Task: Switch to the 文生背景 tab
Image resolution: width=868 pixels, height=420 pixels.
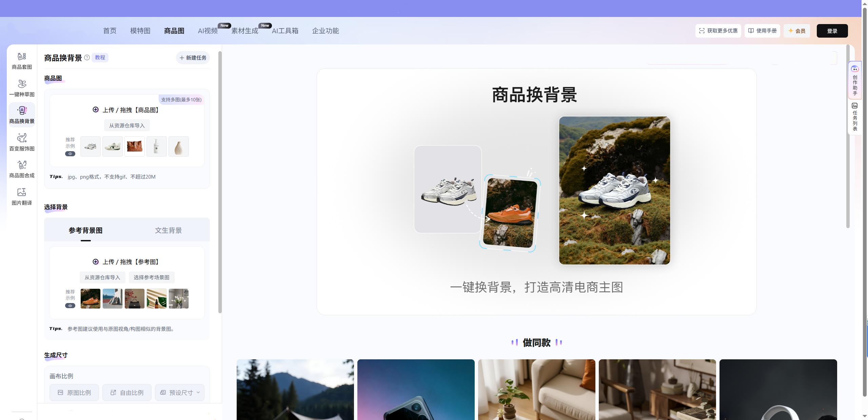Action: [168, 231]
